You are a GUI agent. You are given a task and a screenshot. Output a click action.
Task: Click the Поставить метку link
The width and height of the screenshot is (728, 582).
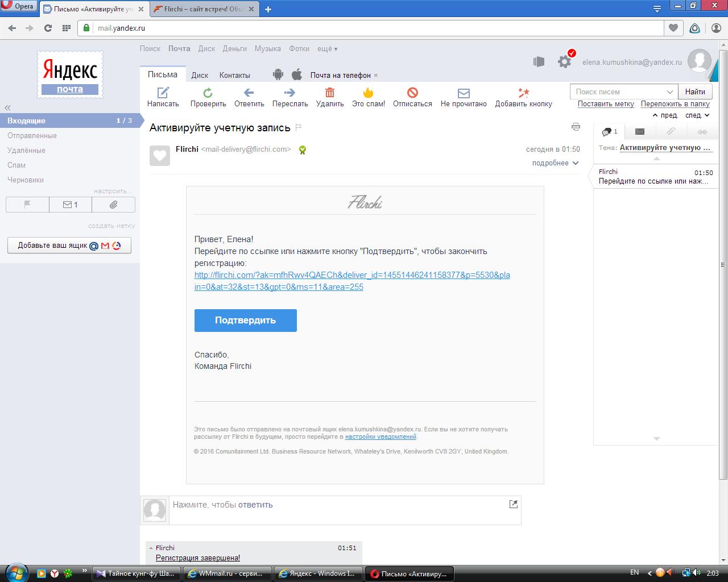[x=606, y=104]
